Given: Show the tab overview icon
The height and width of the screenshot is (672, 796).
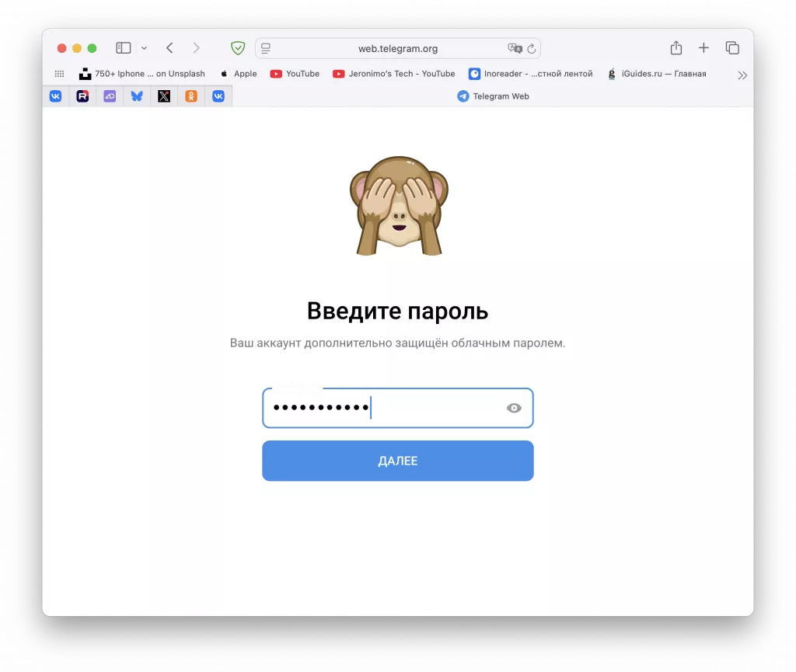Looking at the screenshot, I should 732,47.
